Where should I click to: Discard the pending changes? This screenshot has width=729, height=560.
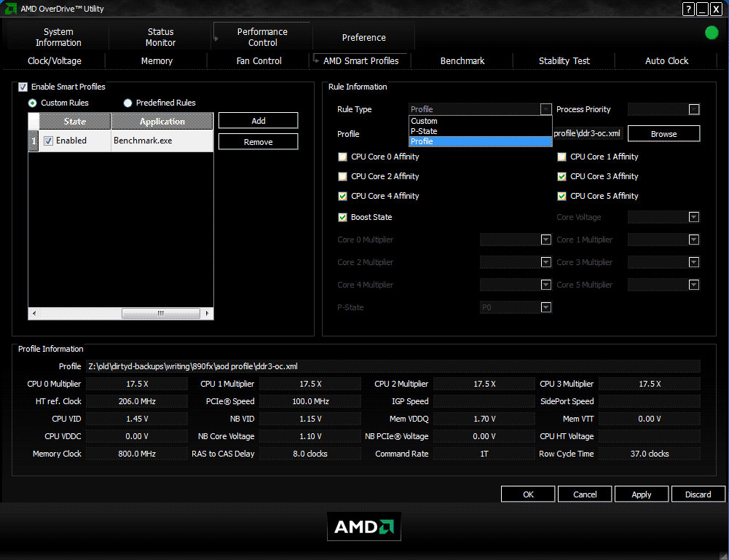[x=698, y=494]
